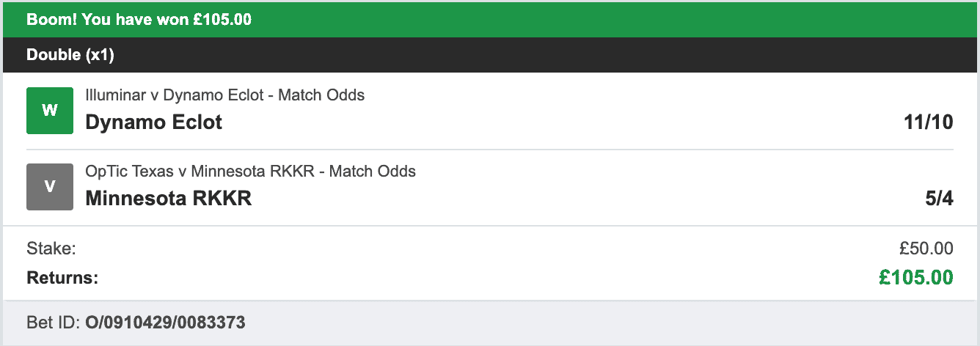Click the Bet ID label text

[53, 322]
